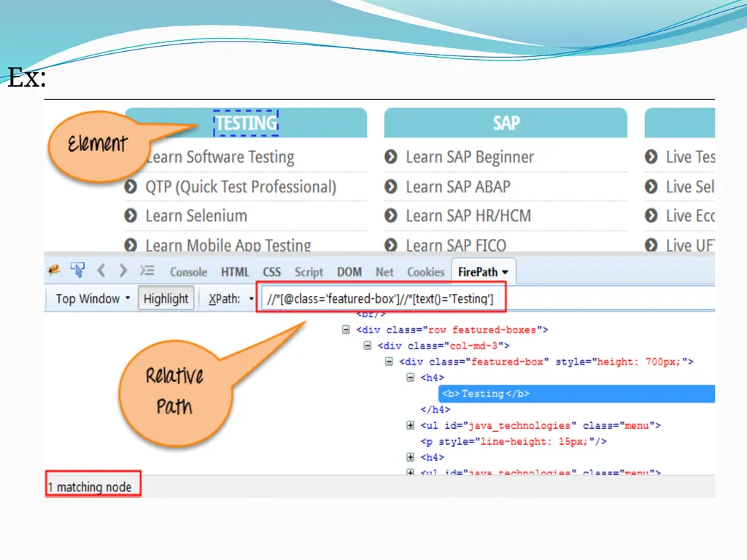Click the arrow bullet beside Learn Selenium

point(131,216)
